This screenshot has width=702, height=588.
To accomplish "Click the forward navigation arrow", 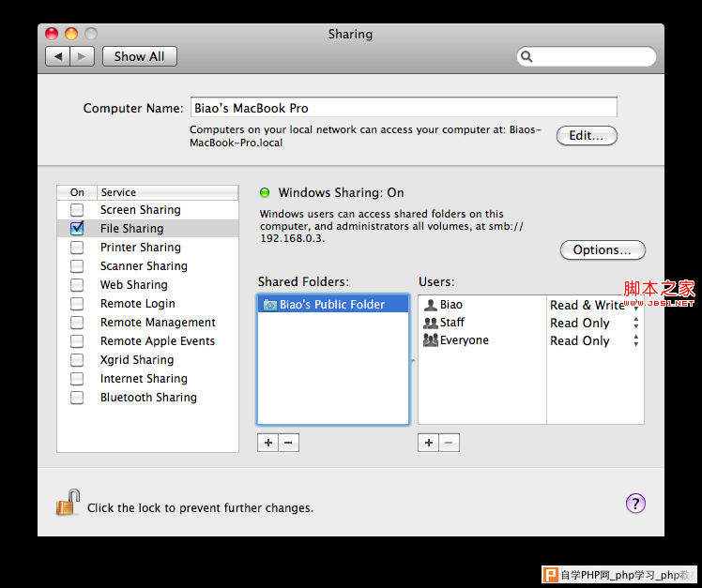I will click(x=82, y=56).
